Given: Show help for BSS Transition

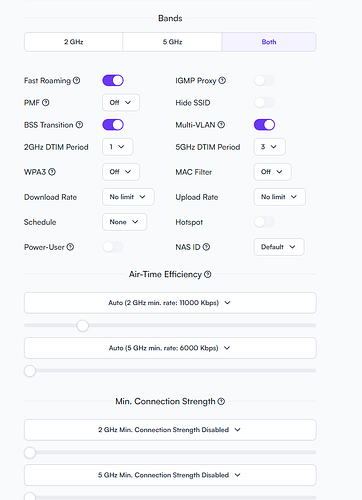Looking at the screenshot, I should pos(79,125).
